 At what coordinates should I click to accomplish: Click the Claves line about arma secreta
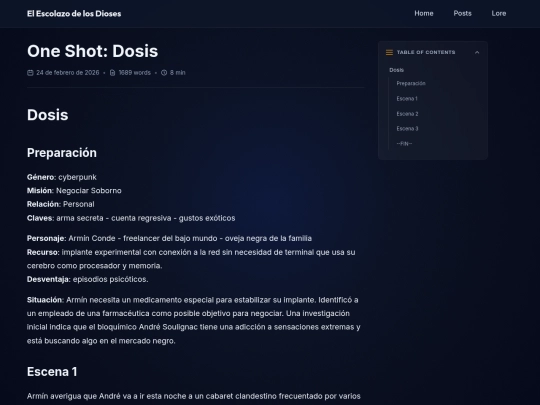pyautogui.click(x=131, y=218)
